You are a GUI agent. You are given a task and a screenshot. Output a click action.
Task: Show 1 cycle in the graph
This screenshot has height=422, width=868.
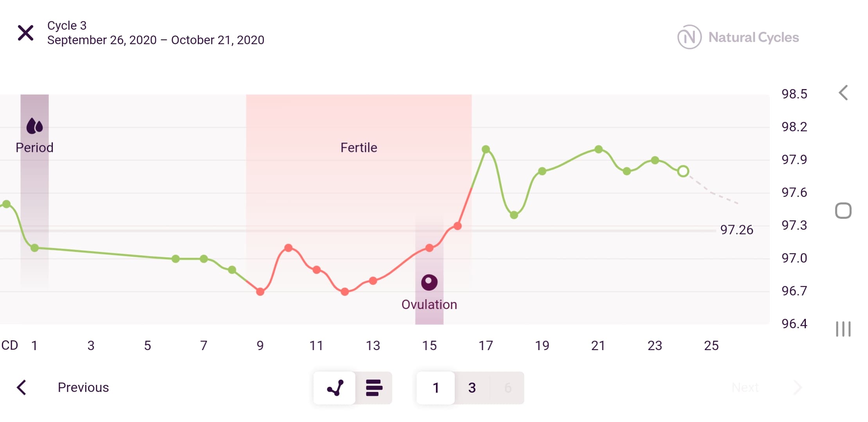pos(436,388)
